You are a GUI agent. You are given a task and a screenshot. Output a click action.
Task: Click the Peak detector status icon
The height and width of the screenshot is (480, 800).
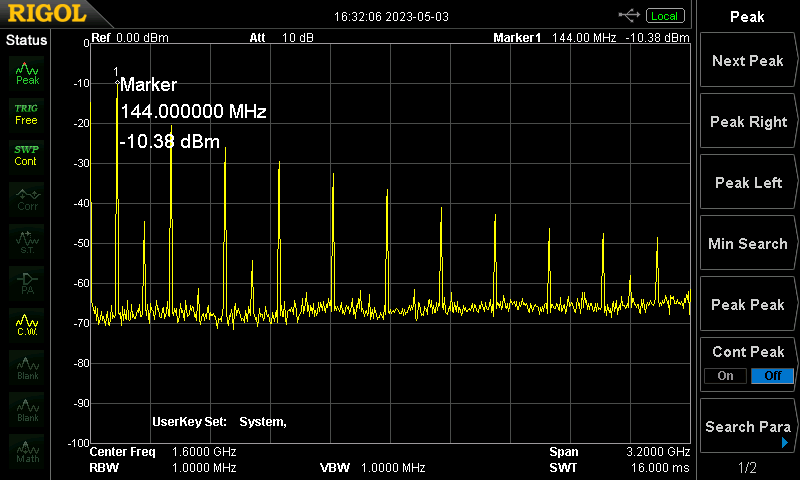[x=27, y=73]
